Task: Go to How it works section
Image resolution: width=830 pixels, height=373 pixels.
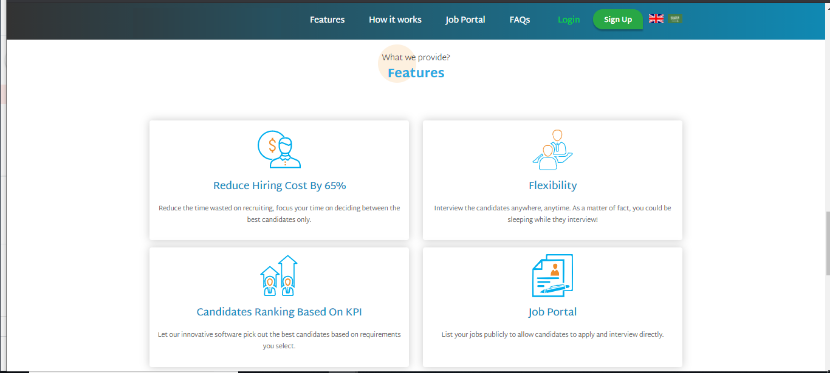Action: coord(395,20)
